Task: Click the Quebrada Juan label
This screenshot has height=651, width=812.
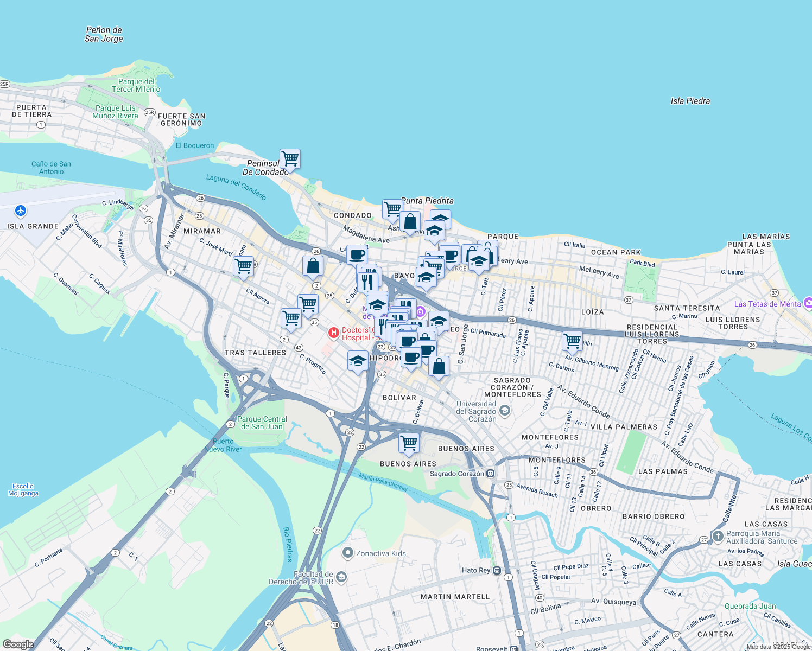Action: tap(750, 606)
